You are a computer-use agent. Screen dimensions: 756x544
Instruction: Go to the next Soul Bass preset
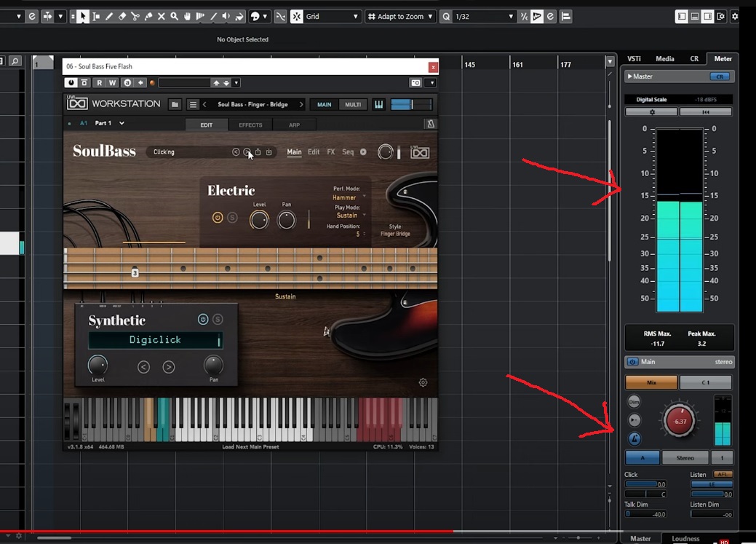point(302,104)
